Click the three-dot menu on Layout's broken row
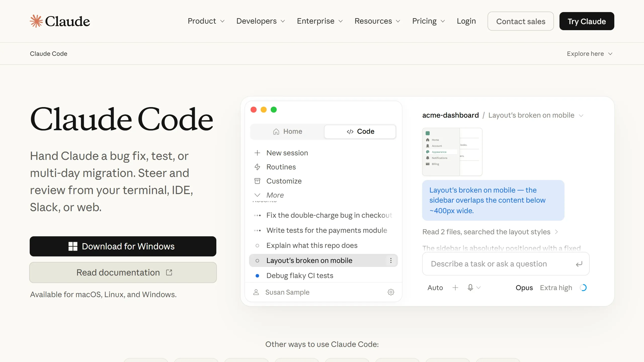Viewport: 644px width, 362px height. (x=391, y=260)
